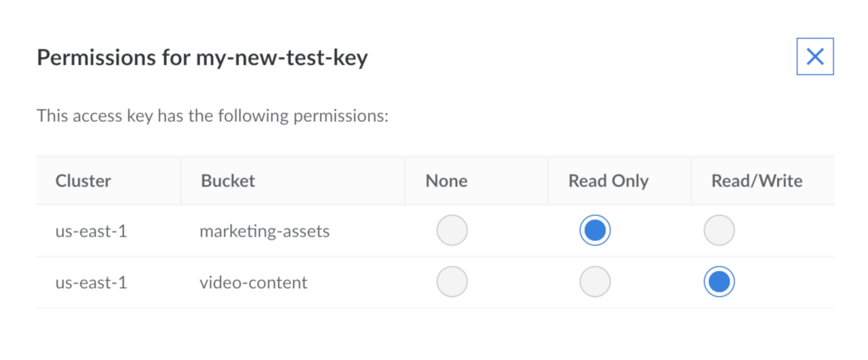Image resolution: width=868 pixels, height=360 pixels.
Task: Select None for the marketing-assets bucket
Action: pyautogui.click(x=452, y=231)
